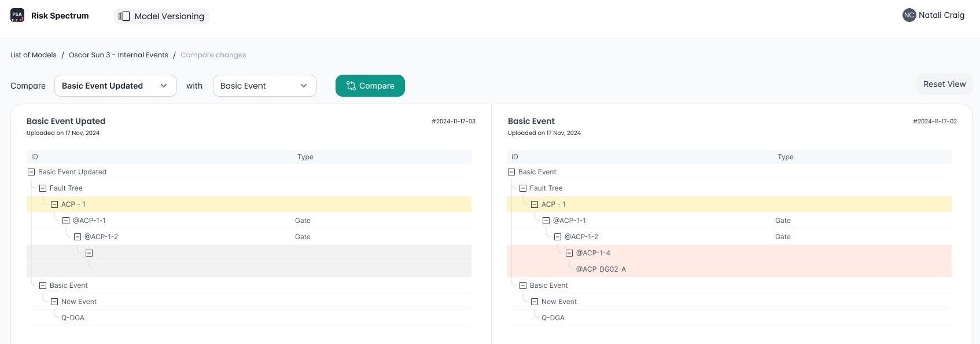
Task: Collapse the right panel Fault Tree node
Action: 523,188
